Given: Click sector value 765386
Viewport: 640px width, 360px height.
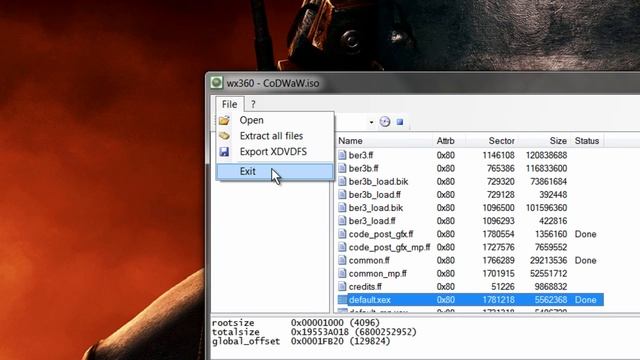Looking at the screenshot, I should point(500,168).
